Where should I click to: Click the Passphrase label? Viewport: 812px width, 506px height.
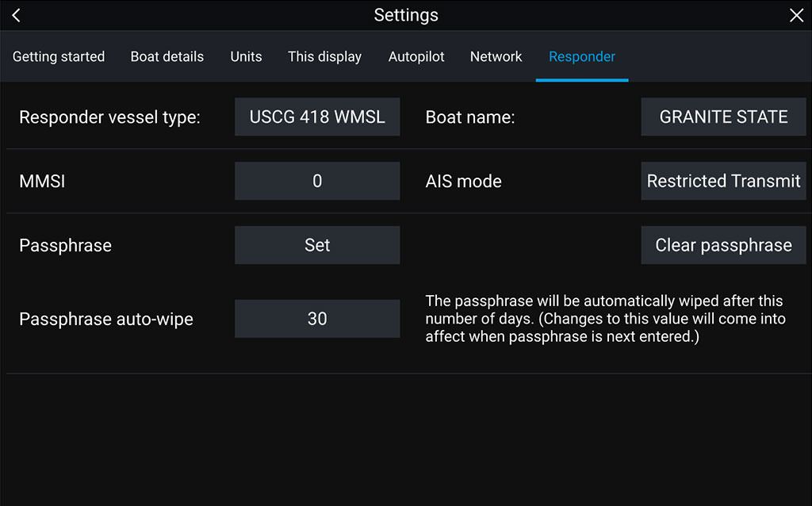click(x=65, y=246)
